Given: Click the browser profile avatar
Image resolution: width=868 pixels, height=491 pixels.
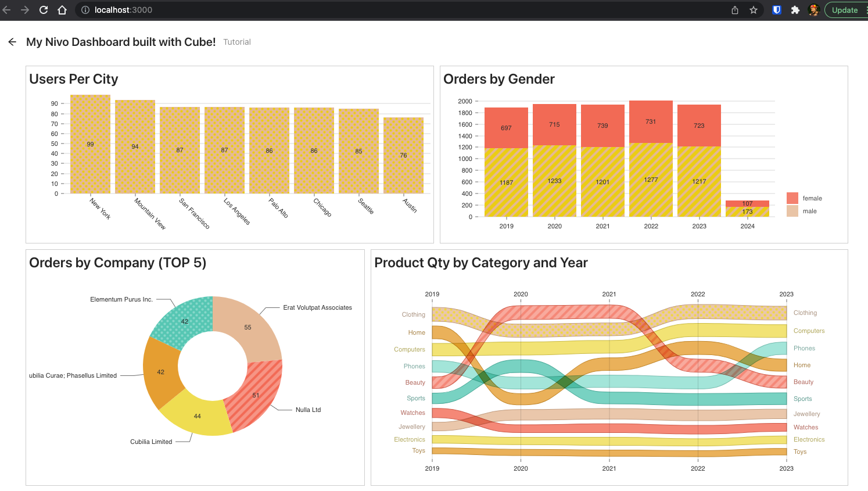Looking at the screenshot, I should [x=814, y=10].
